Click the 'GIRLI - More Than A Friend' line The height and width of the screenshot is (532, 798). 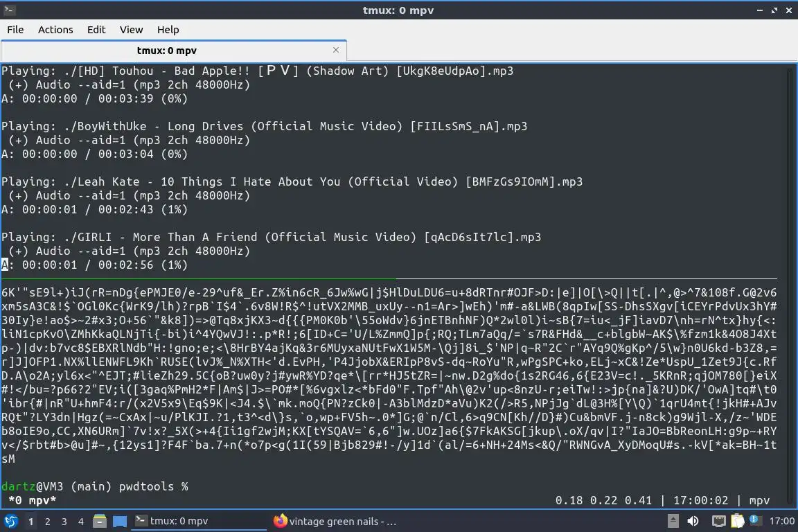point(271,237)
